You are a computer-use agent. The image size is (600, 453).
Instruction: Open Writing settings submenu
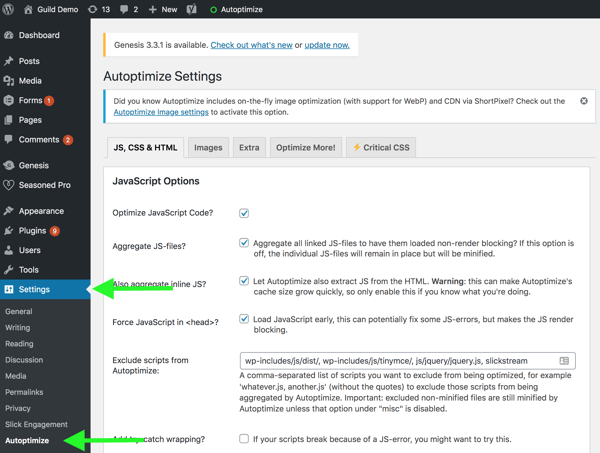click(18, 328)
